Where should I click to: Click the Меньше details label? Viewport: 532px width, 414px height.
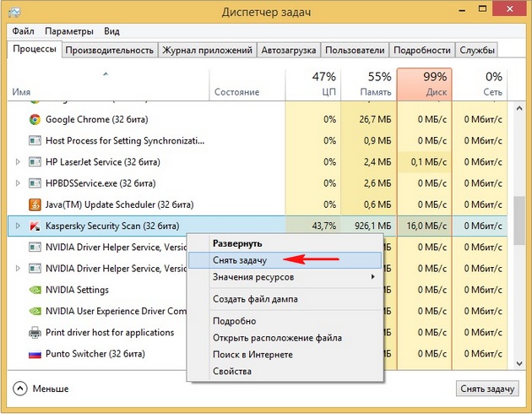click(x=51, y=389)
